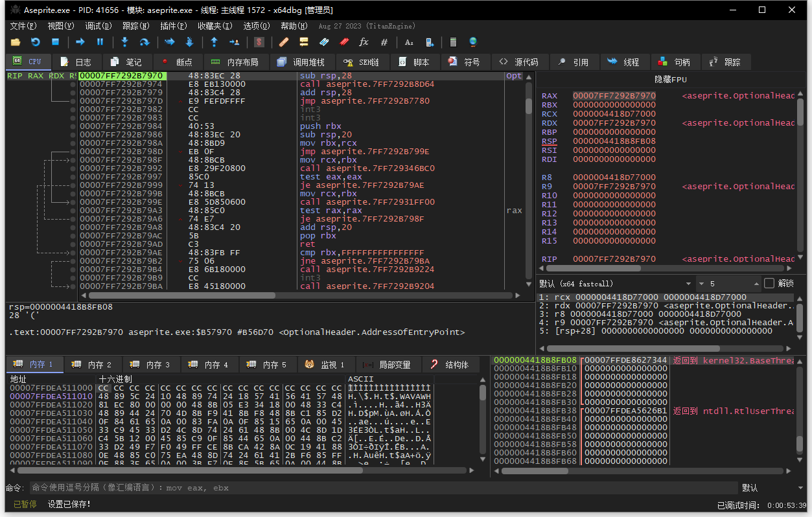Viewport: 812px width, 517px height.
Task: Open the 跟踪(N) menu
Action: (135, 26)
